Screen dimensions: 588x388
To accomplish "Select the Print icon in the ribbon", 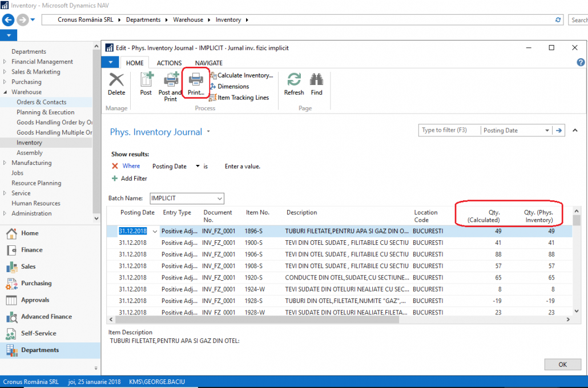I will click(x=196, y=84).
